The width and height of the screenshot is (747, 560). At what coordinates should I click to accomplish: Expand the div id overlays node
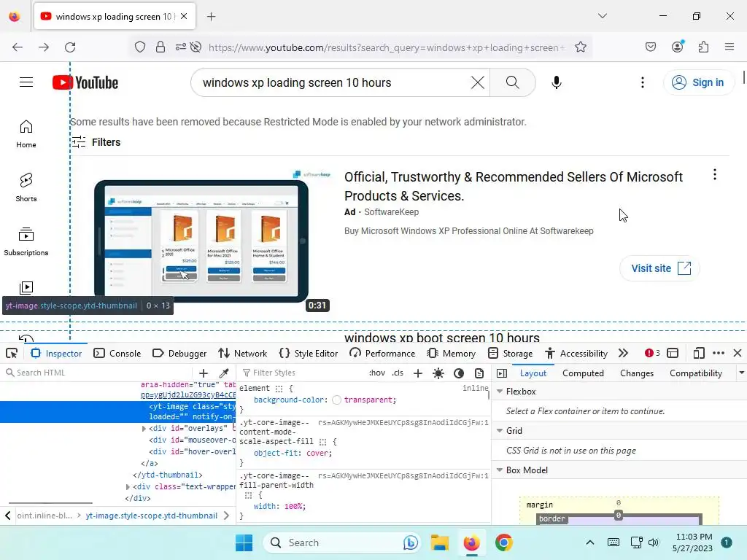[x=144, y=429]
